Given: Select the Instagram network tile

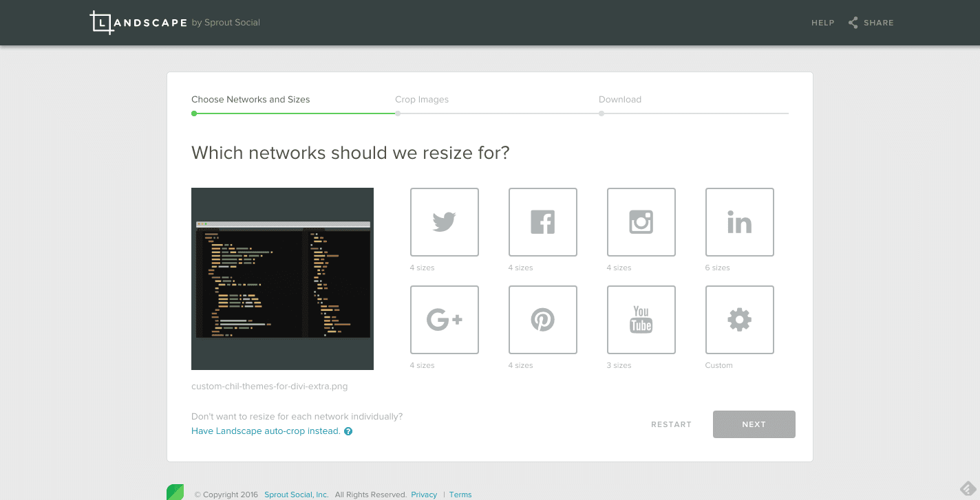Looking at the screenshot, I should pyautogui.click(x=641, y=222).
